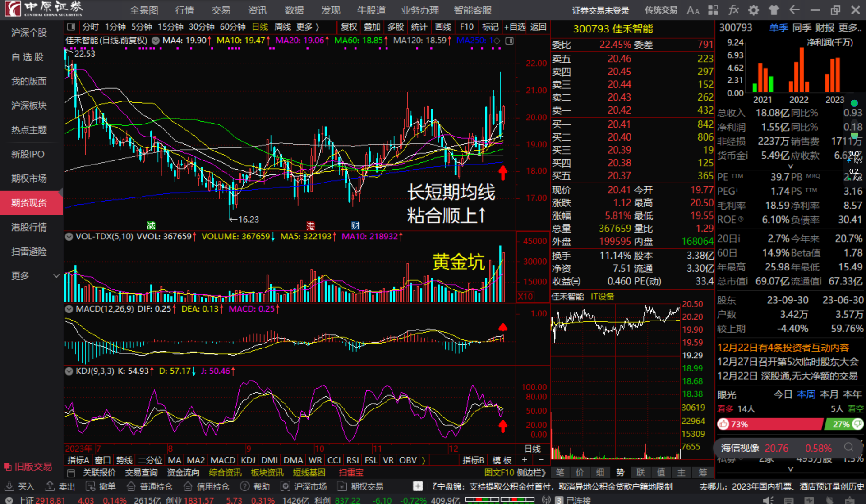
Task: Open the four-square layout grid icon
Action: [x=713, y=10]
